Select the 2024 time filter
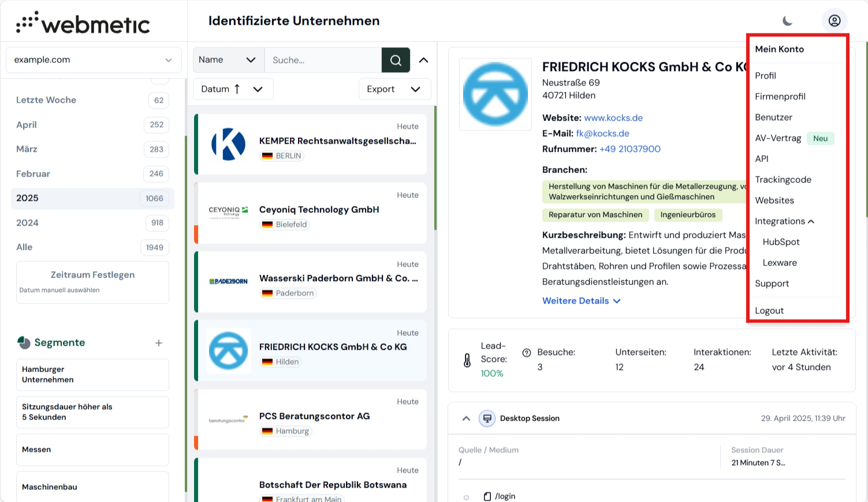868x502 pixels. tap(92, 223)
